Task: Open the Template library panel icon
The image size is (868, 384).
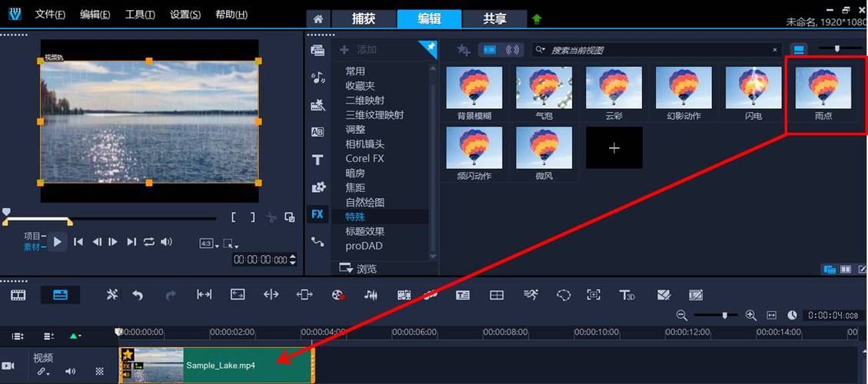Action: 318,104
